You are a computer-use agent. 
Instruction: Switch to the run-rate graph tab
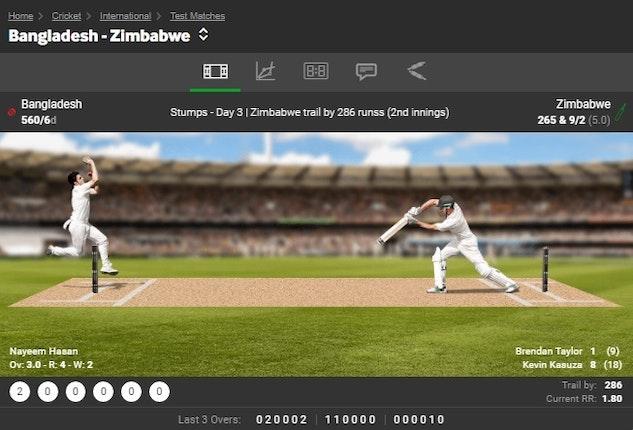point(266,71)
